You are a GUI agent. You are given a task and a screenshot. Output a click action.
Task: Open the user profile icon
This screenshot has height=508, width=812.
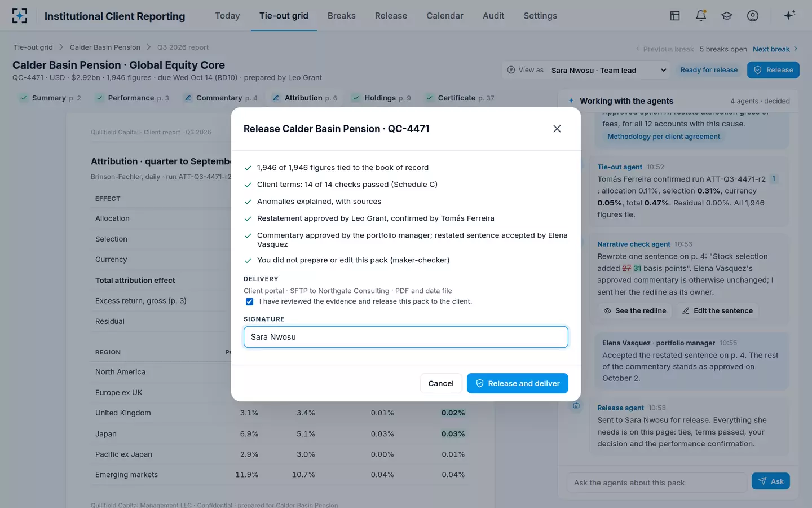click(x=753, y=16)
